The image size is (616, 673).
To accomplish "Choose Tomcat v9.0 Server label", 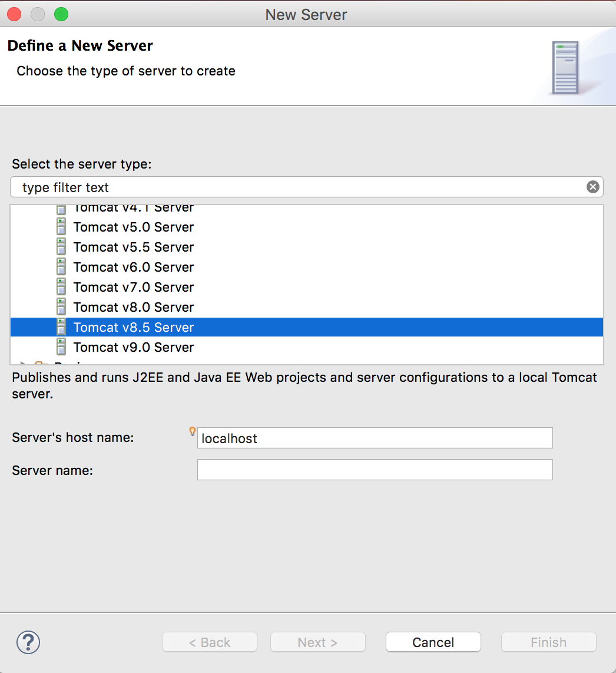I will pos(134,347).
